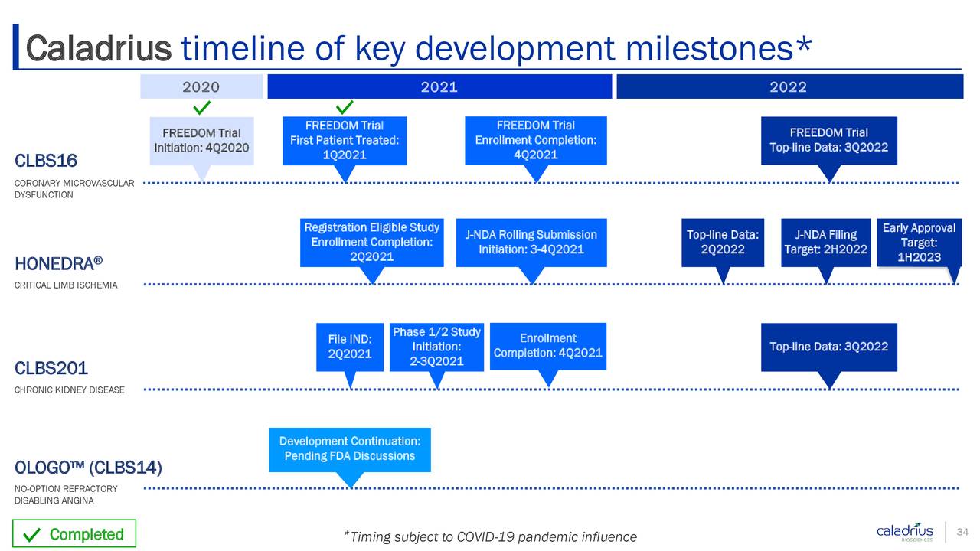The image size is (980, 551).
Task: Select the 2021 year header
Action: [x=439, y=86]
